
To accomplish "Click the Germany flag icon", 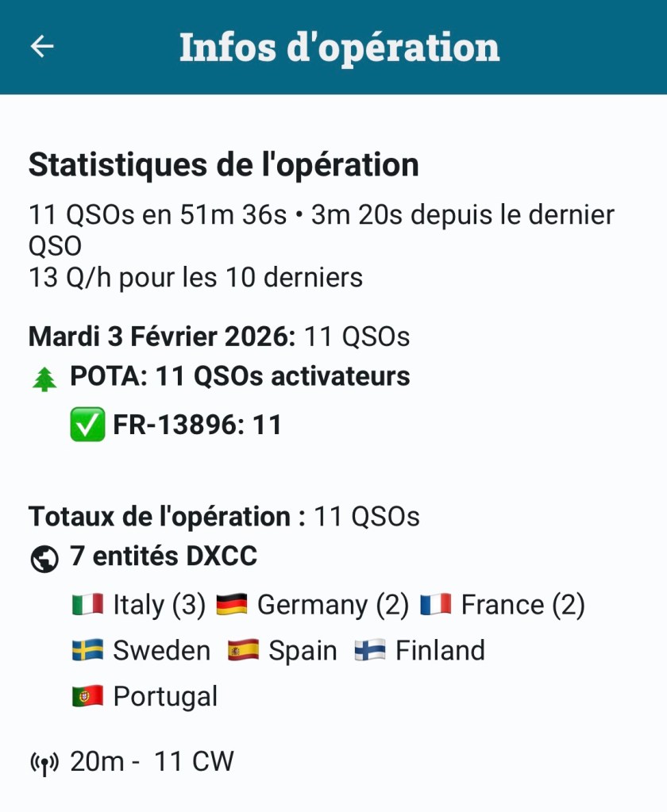I will pyautogui.click(x=232, y=606).
